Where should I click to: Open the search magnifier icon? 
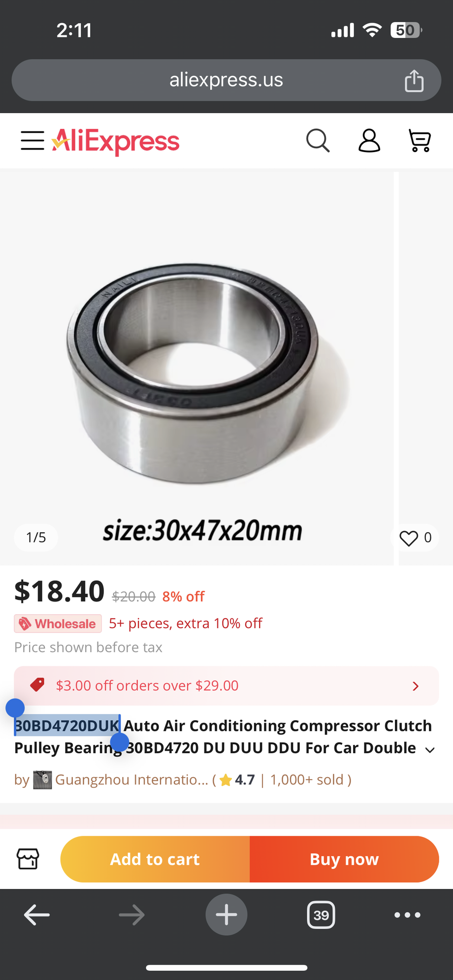[x=318, y=141]
